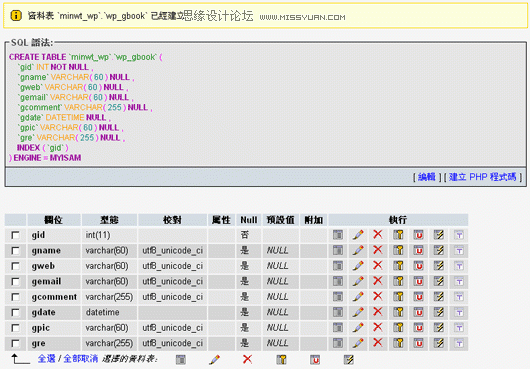530x369 pixels.
Task: Click bottom bulk edit pencil icon
Action: click(x=214, y=359)
